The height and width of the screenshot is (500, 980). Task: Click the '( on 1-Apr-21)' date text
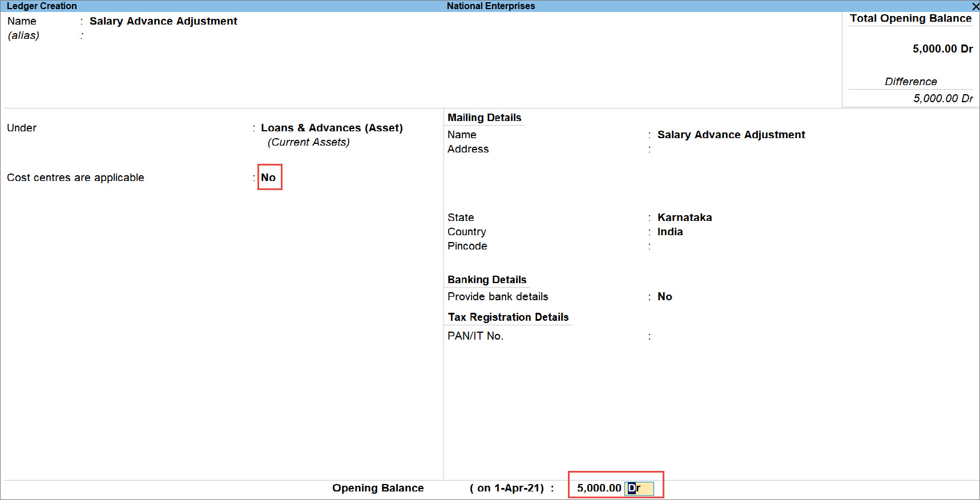point(507,488)
